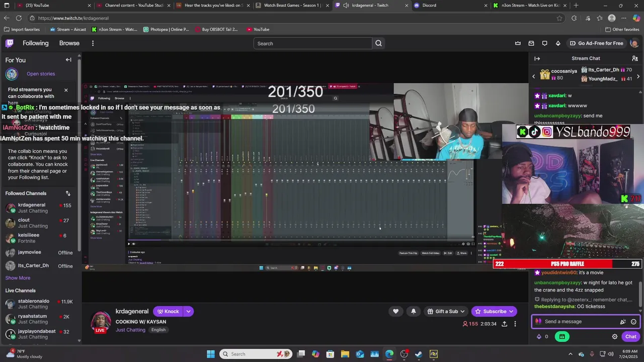This screenshot has width=644, height=362.
Task: Open the stableronaldo live channel
Action: pyautogui.click(x=40, y=304)
